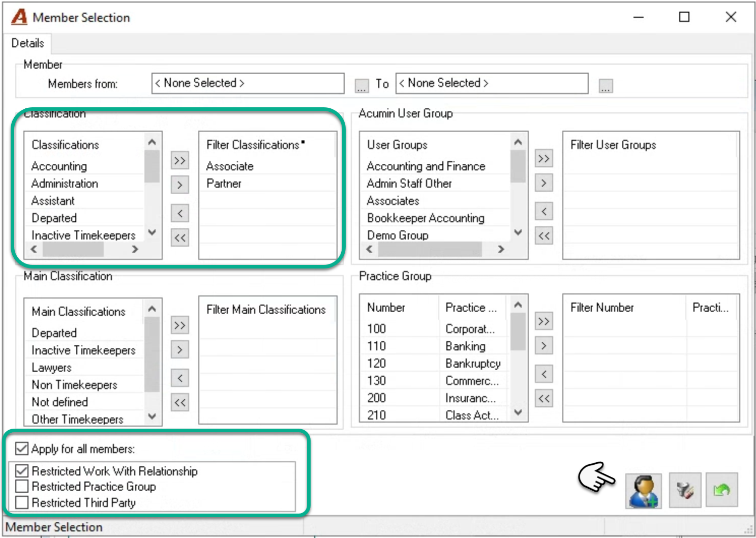Click the Members from input field
Viewport: 756px width, 538px height.
tap(248, 83)
